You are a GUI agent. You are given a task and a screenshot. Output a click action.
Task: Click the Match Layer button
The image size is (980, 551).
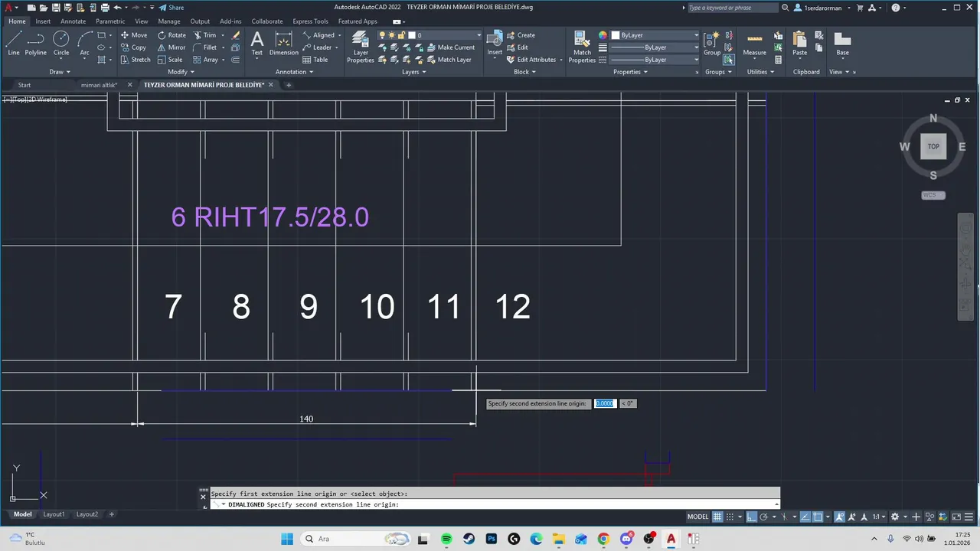pos(449,60)
